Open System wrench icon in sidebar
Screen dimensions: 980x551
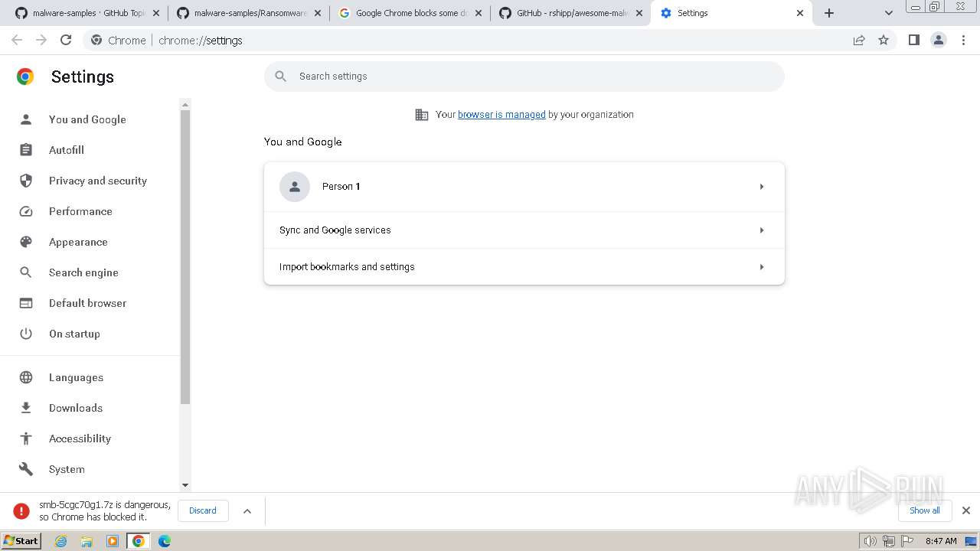point(26,469)
